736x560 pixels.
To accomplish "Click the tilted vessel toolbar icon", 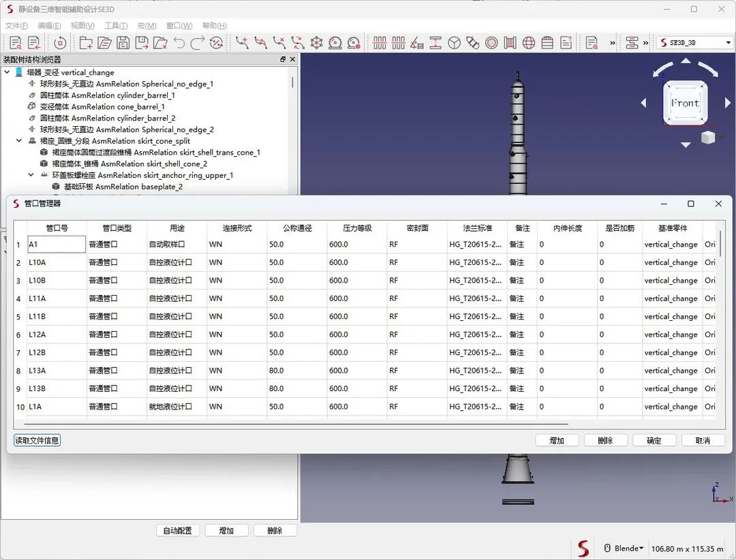I will coord(473,43).
